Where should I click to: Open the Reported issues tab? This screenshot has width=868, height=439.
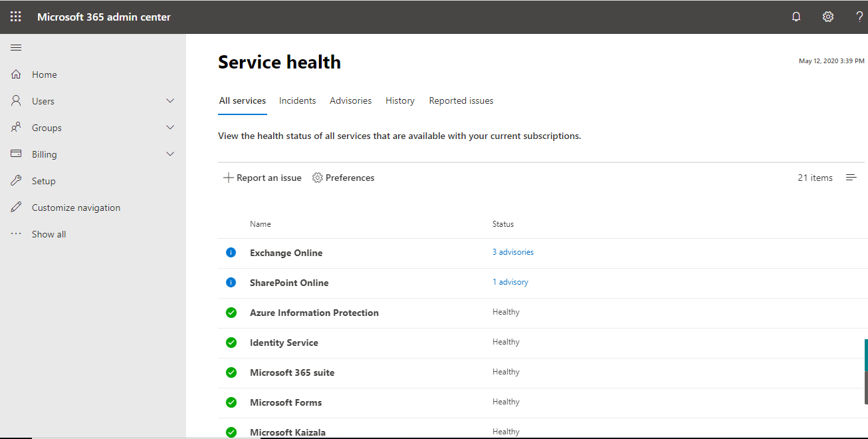[x=461, y=101]
